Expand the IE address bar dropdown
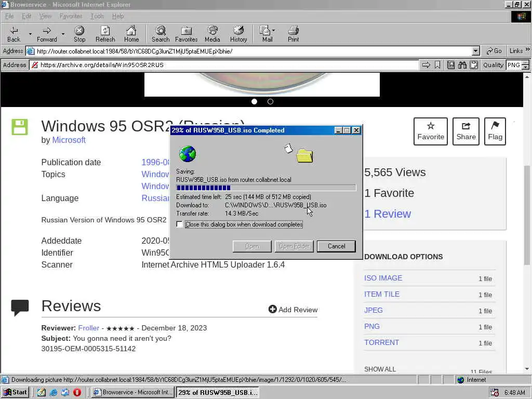 pyautogui.click(x=476, y=51)
